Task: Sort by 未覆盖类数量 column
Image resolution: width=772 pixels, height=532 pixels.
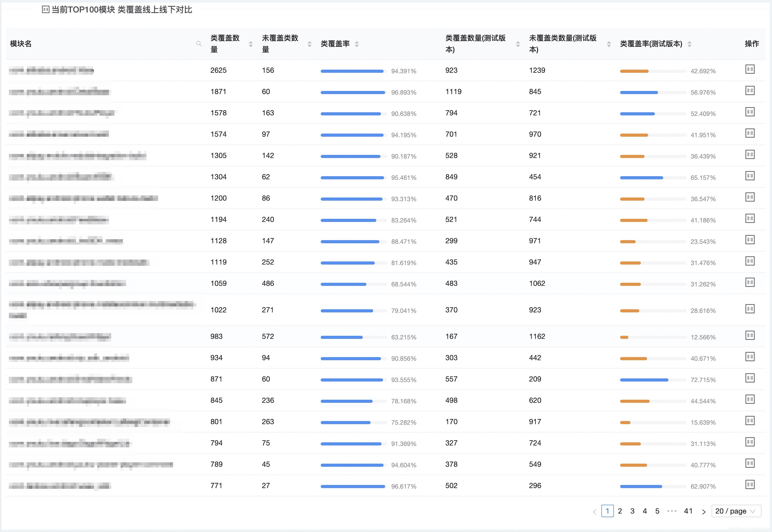Action: 309,44
